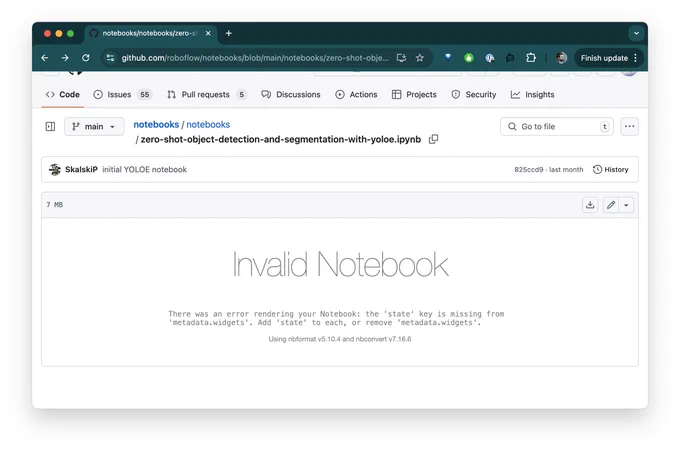The width and height of the screenshot is (680, 451).
Task: Click the Invalid Notebook heading
Action: click(x=340, y=264)
